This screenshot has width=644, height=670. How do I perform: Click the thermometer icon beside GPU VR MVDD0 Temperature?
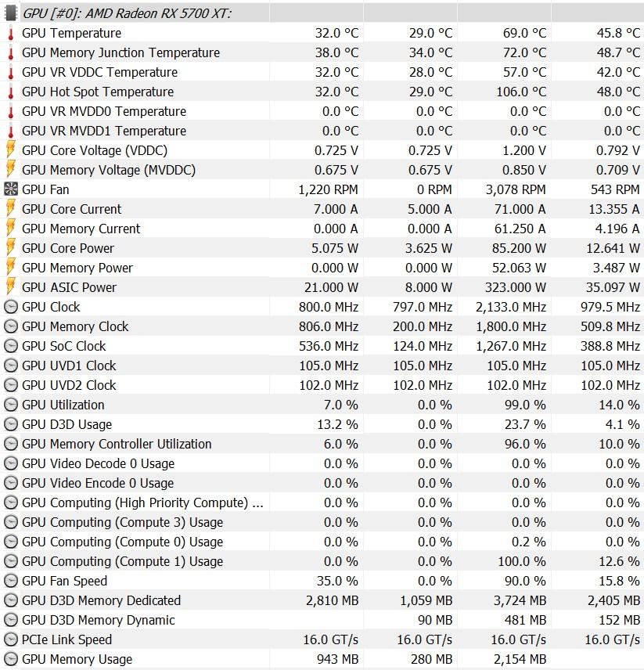11,112
